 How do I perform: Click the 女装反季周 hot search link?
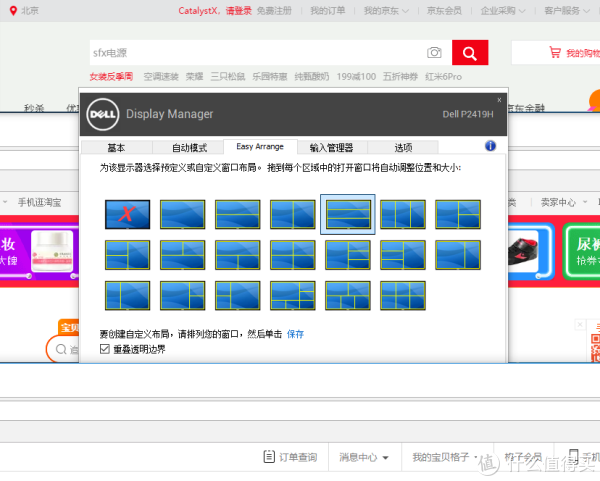click(x=111, y=77)
